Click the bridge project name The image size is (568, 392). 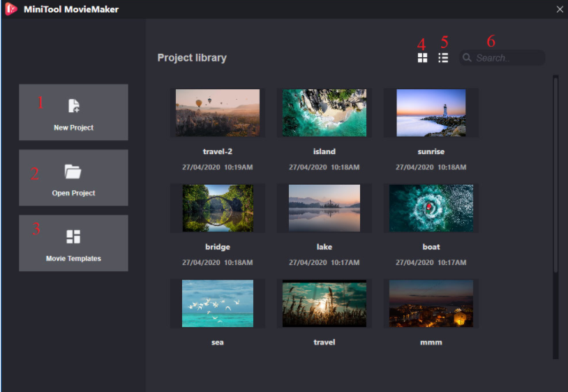(218, 247)
